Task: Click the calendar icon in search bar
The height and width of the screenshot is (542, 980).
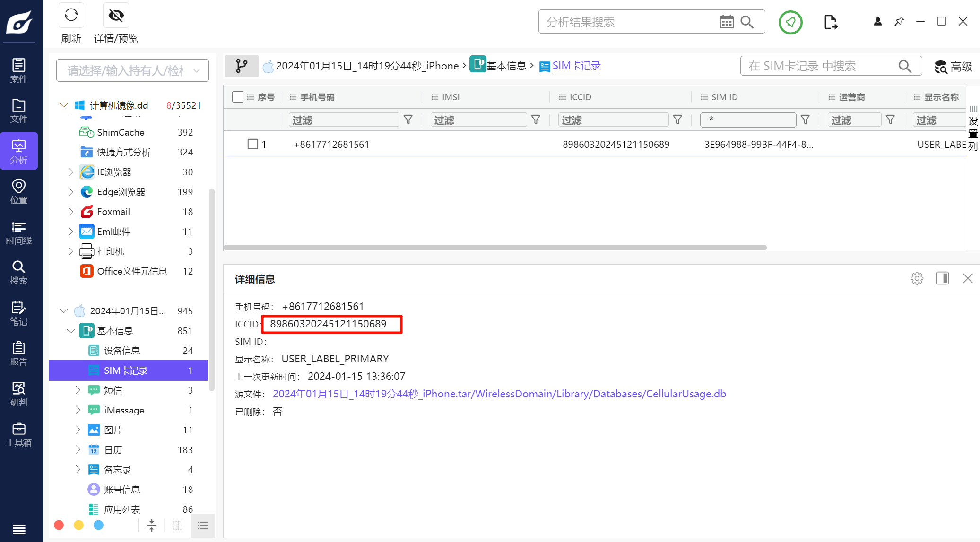Action: point(726,22)
